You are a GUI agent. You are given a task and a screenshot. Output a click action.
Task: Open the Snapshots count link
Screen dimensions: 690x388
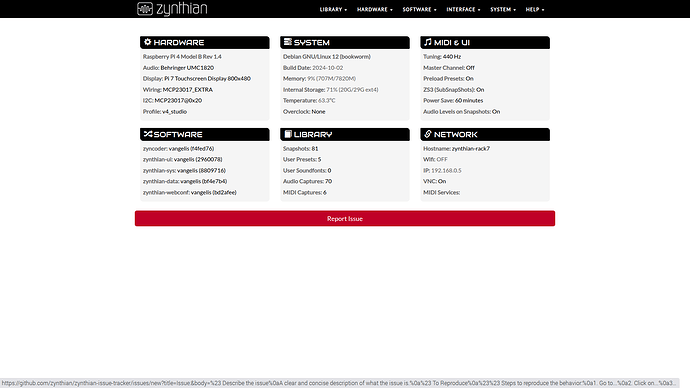pyautogui.click(x=315, y=149)
